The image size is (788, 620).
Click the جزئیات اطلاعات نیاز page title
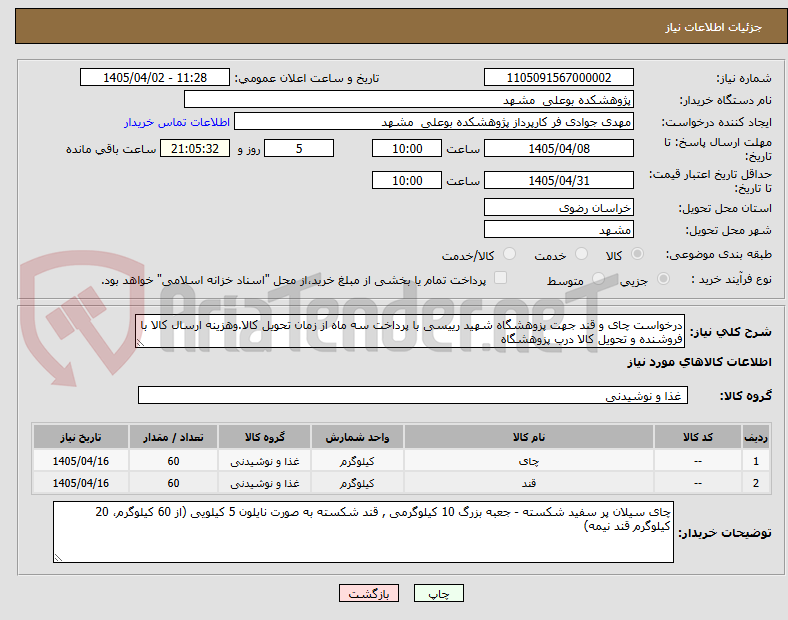coord(714,27)
